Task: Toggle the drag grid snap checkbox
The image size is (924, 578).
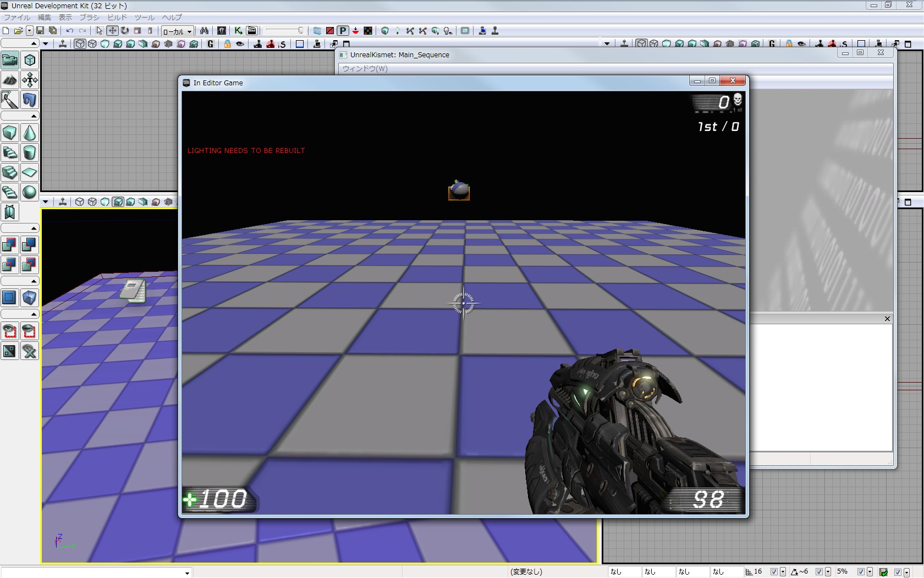Action: (774, 572)
